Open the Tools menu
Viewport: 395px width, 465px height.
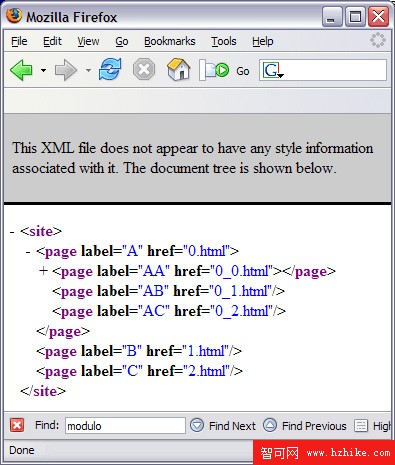click(x=224, y=41)
